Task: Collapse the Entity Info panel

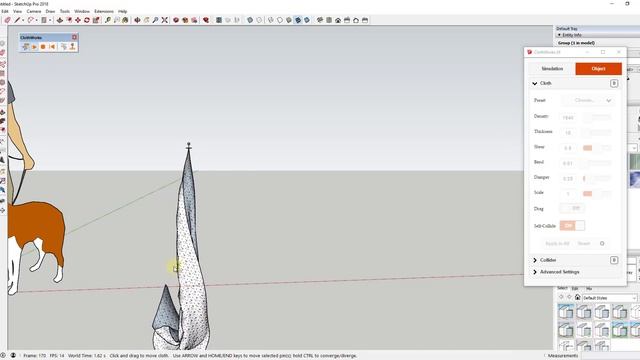Action: coord(559,35)
